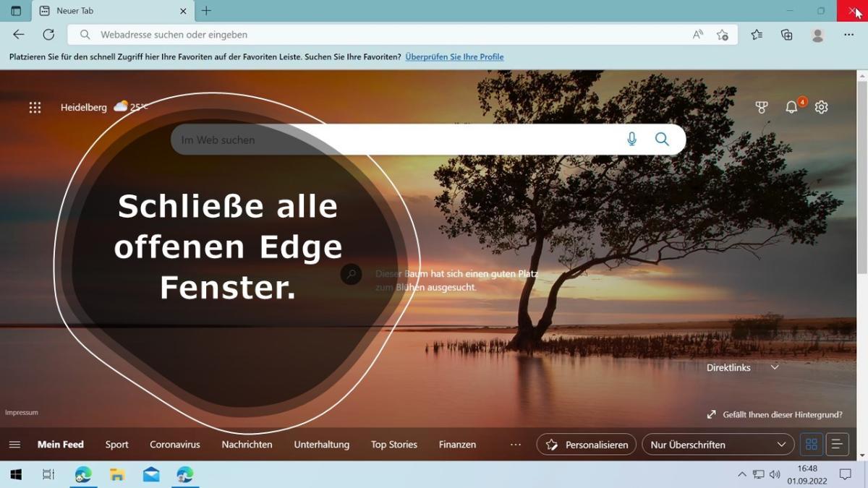Follow the Überprüfen Sie Ihre Profile link

(454, 57)
